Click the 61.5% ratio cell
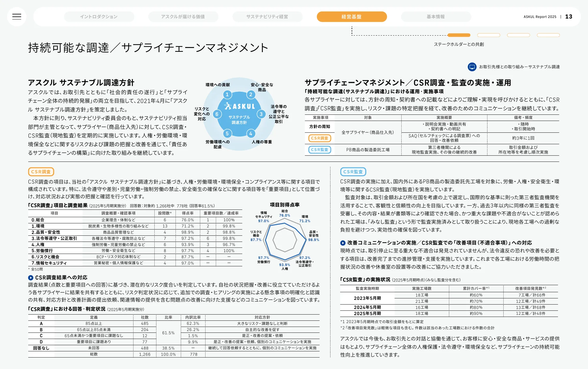The width and height of the screenshot is (588, 369). pyautogui.click(x=168, y=333)
